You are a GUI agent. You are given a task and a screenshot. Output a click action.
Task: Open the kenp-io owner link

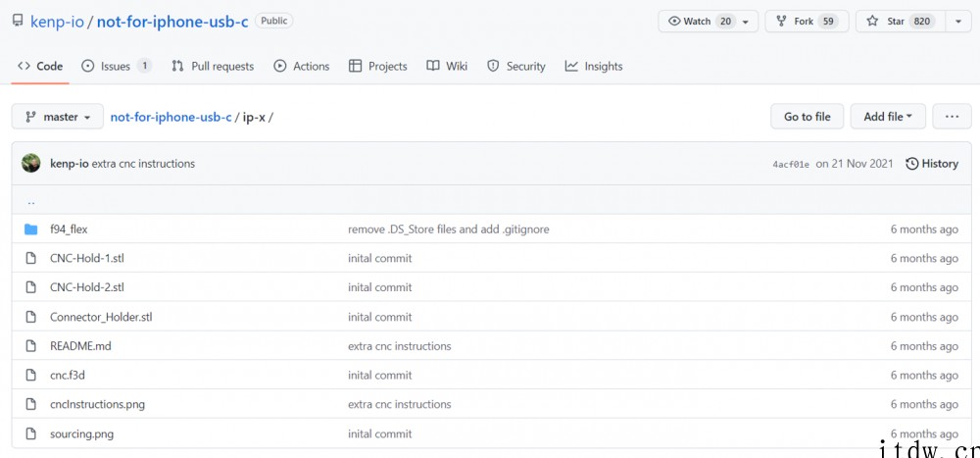point(57,22)
